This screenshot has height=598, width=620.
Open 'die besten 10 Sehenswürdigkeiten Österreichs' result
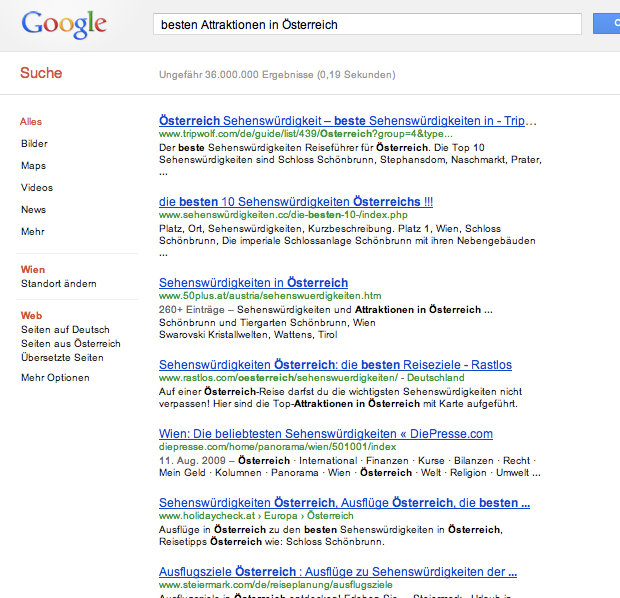[295, 201]
